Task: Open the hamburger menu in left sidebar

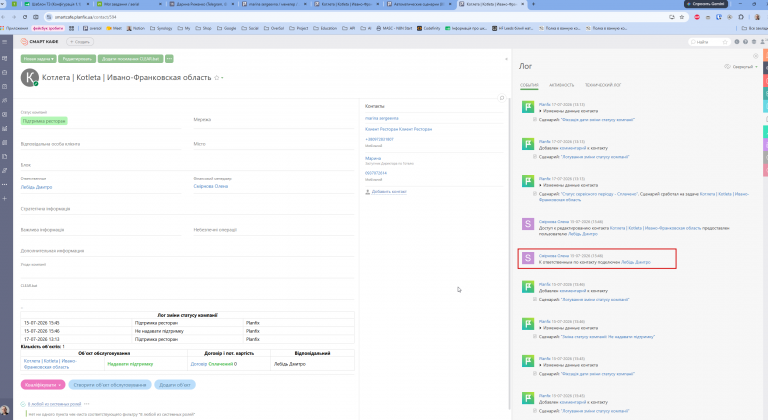Action: coord(4,42)
